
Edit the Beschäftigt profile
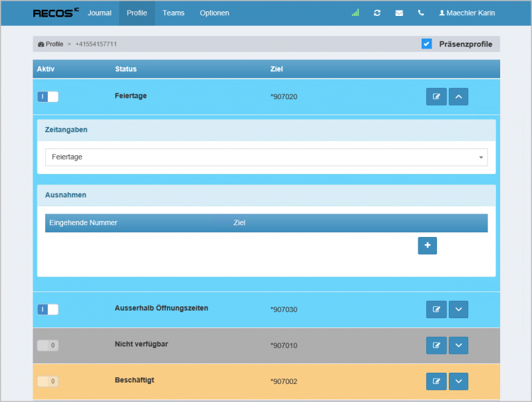click(436, 381)
